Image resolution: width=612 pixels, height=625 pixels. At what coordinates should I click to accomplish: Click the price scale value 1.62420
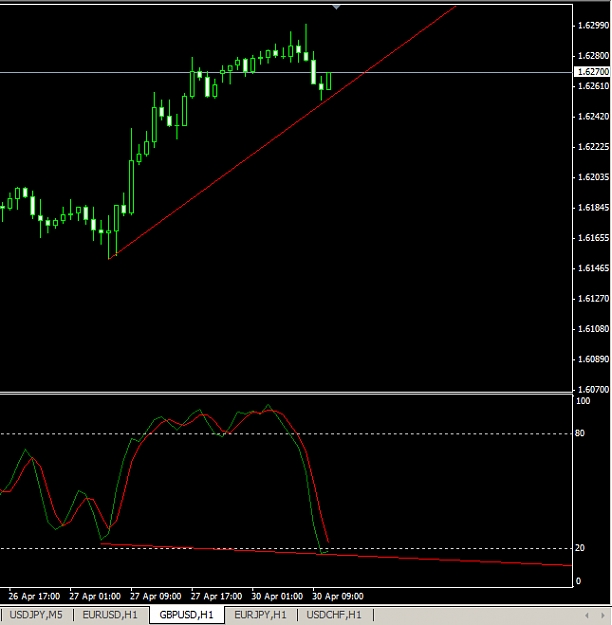(593, 116)
